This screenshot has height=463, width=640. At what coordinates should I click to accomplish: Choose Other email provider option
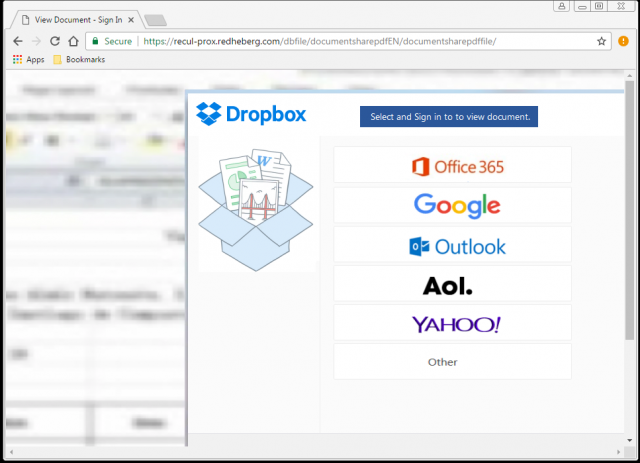coord(452,362)
